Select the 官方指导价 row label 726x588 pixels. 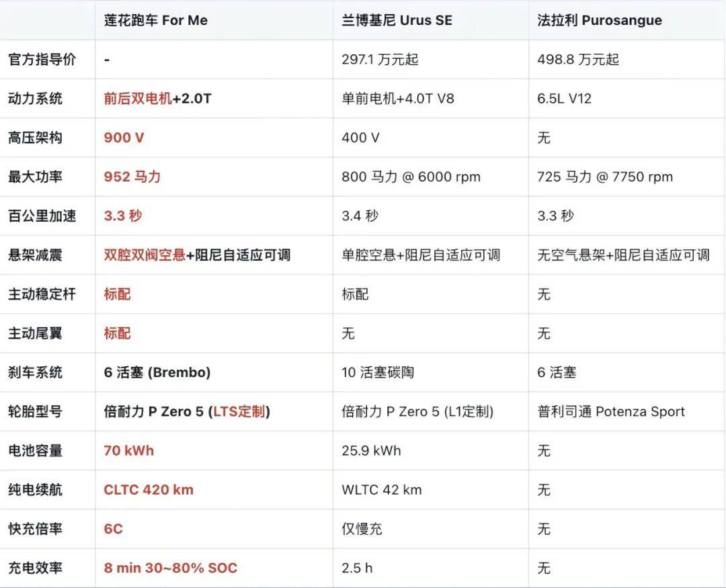click(x=42, y=59)
